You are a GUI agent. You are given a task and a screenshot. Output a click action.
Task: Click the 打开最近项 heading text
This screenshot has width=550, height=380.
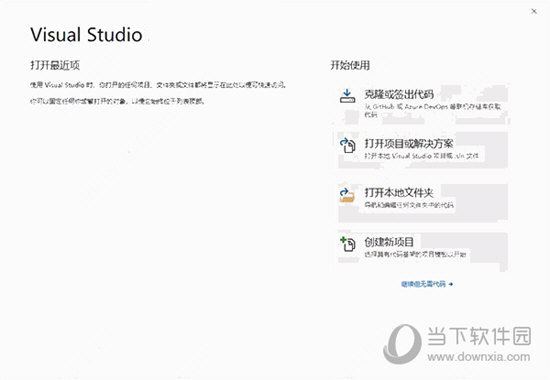pos(55,65)
